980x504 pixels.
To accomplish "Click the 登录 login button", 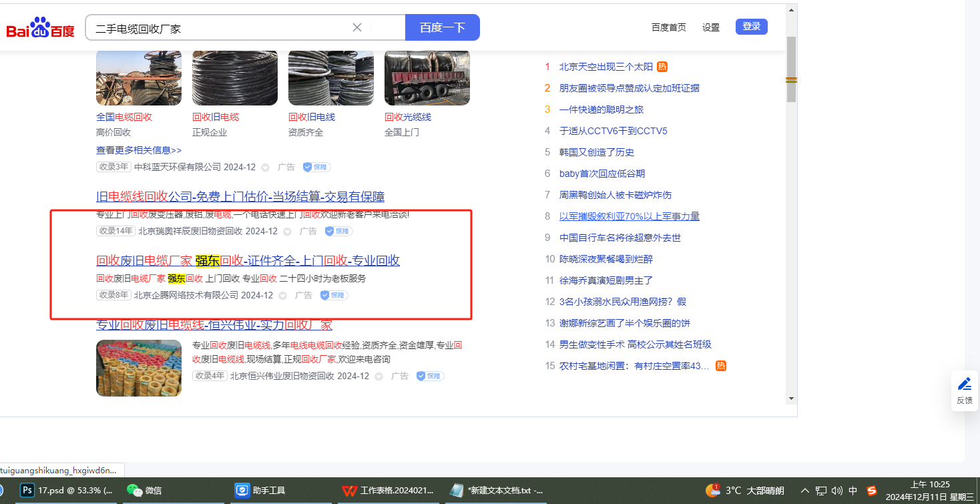I will (752, 27).
